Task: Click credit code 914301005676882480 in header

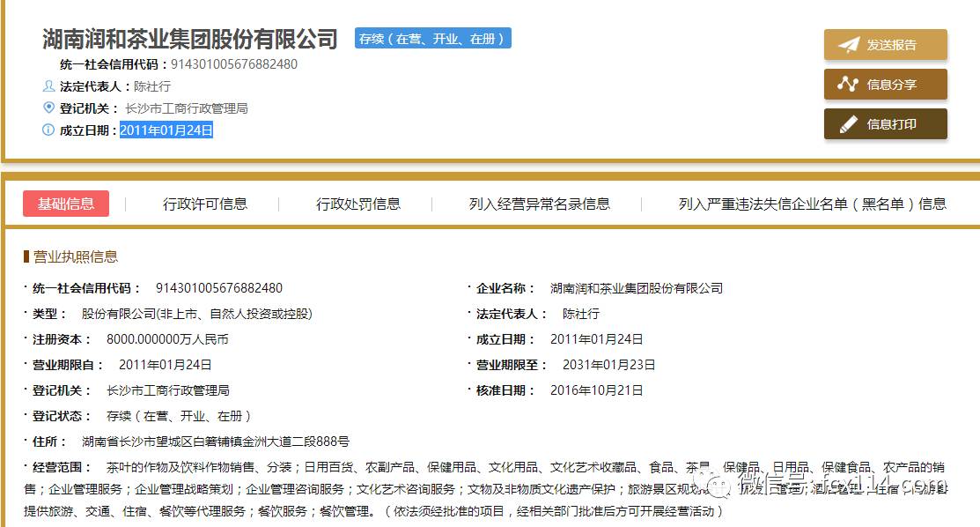Action: (234, 63)
